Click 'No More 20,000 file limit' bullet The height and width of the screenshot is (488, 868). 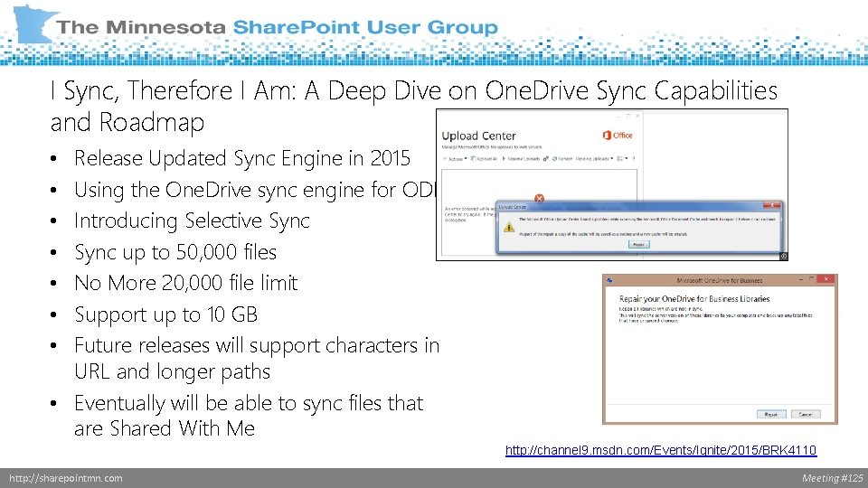tap(186, 283)
